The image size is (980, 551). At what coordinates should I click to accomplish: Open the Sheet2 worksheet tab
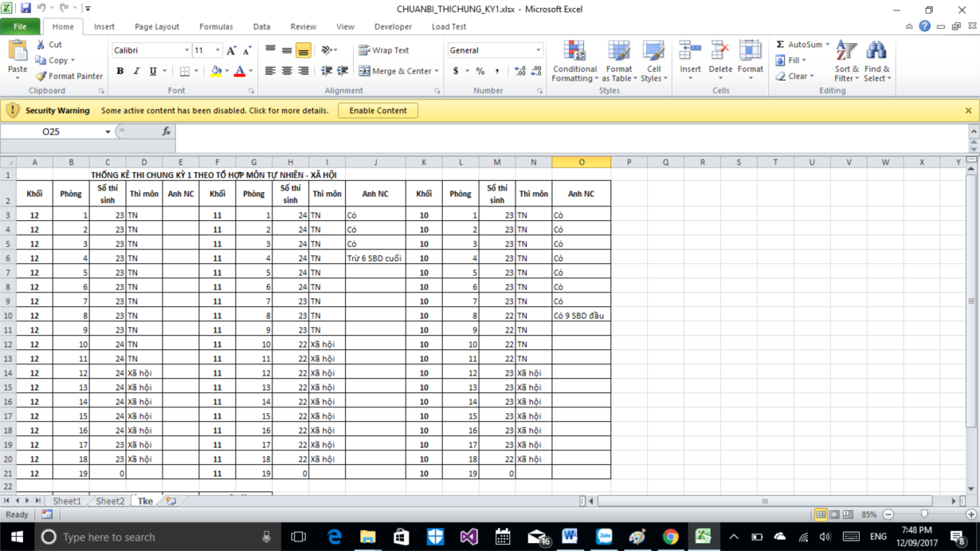[110, 502]
